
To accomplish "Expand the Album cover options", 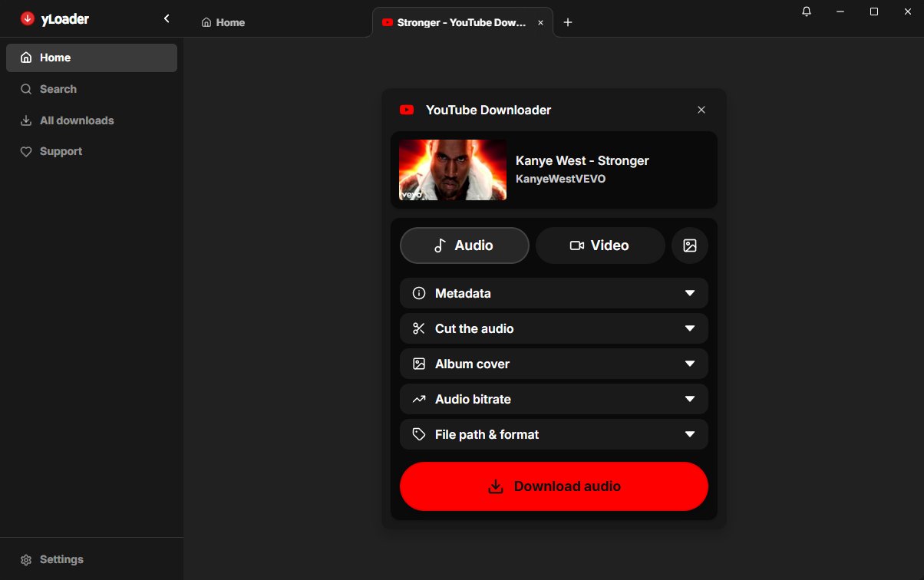I will (x=553, y=364).
